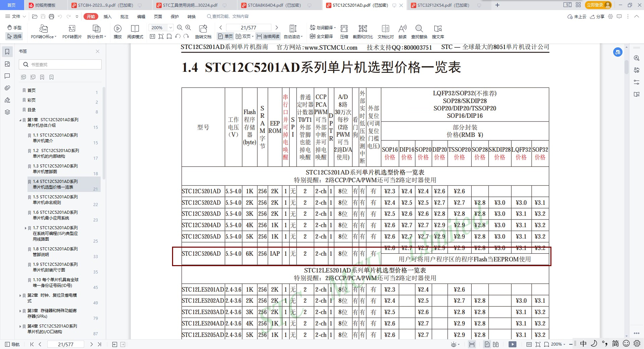Open thumbnails panel in left sidebar

(7, 64)
